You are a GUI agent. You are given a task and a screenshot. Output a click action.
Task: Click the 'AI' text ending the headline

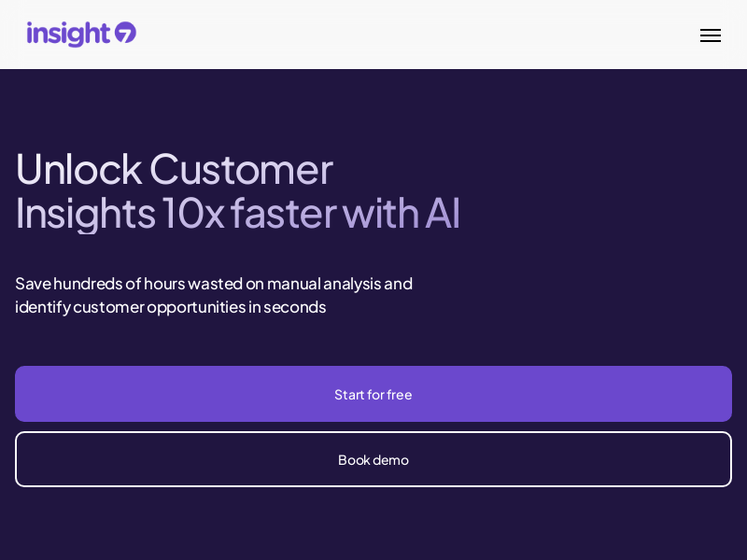click(x=443, y=213)
